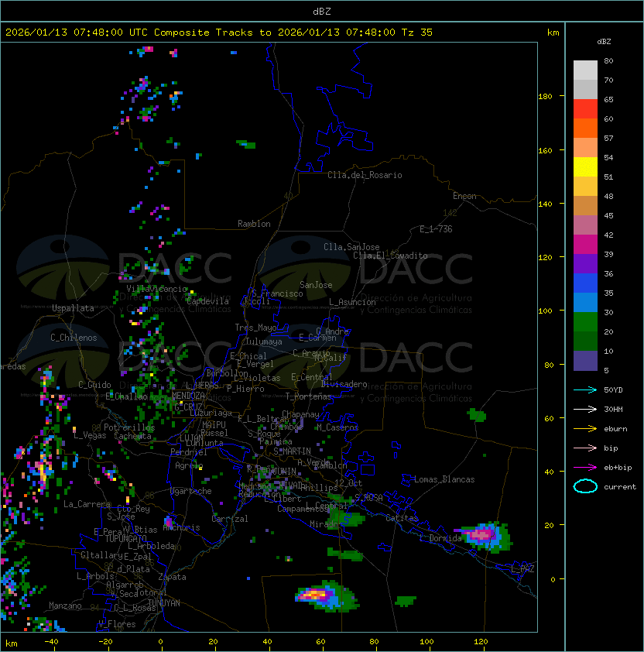Click the La_Carrera label
This screenshot has width=644, height=652.
[x=87, y=504]
